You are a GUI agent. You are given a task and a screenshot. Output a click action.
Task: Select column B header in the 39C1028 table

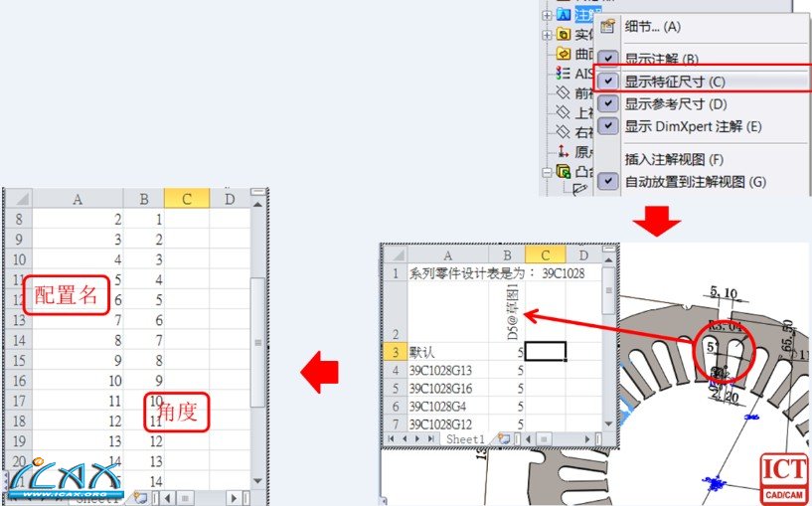(x=507, y=255)
